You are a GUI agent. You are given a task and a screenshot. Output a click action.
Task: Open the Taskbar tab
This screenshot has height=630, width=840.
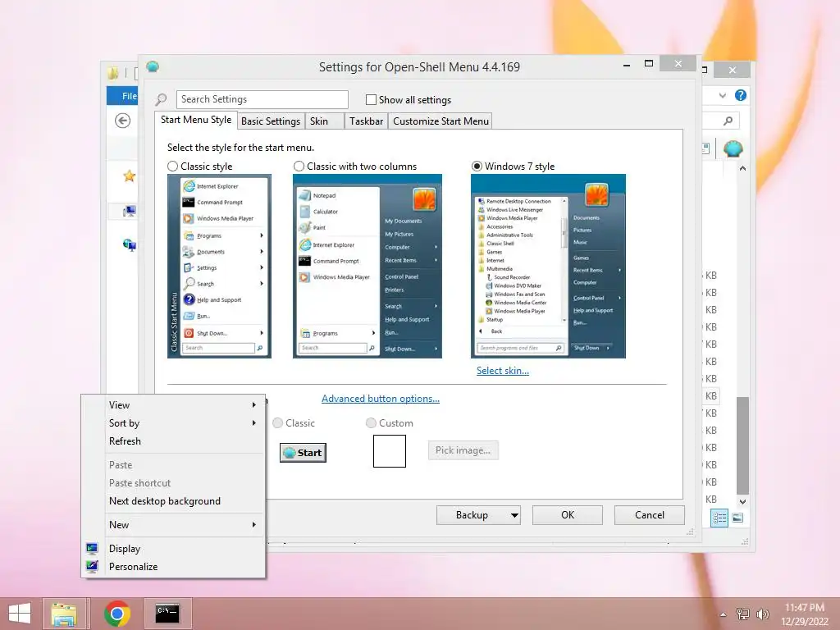366,121
